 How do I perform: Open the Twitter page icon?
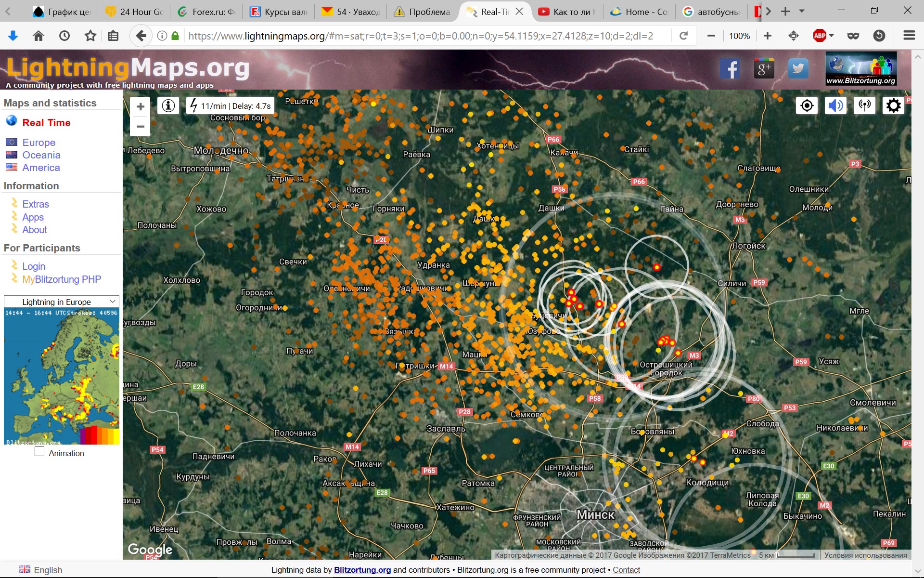pos(798,69)
